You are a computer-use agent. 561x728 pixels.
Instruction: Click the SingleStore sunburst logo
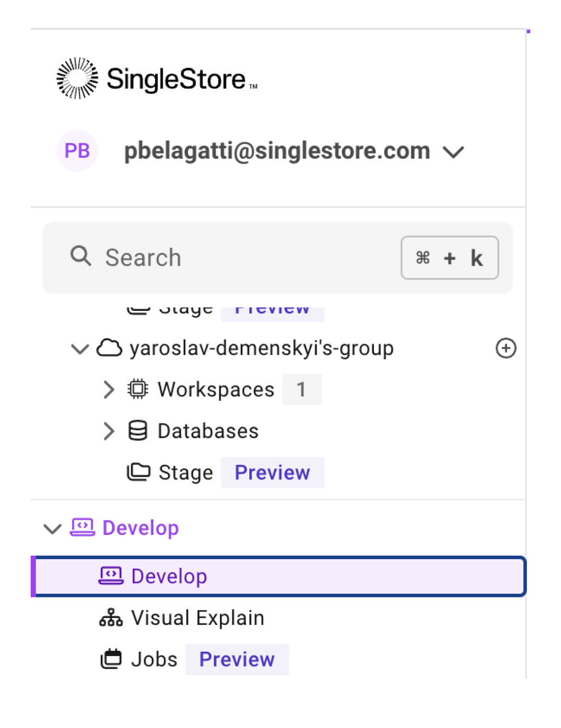coord(77,78)
